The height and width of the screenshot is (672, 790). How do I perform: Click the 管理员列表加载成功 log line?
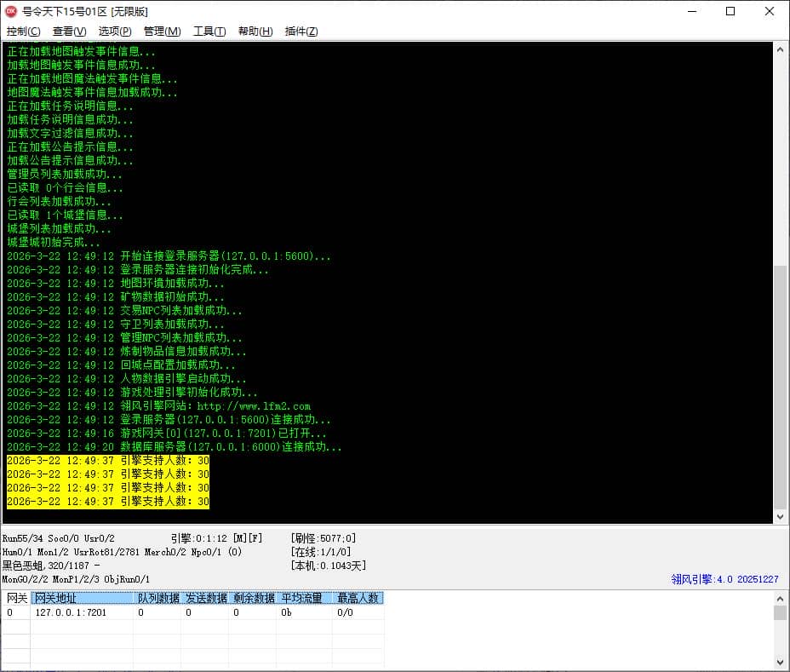coord(65,175)
